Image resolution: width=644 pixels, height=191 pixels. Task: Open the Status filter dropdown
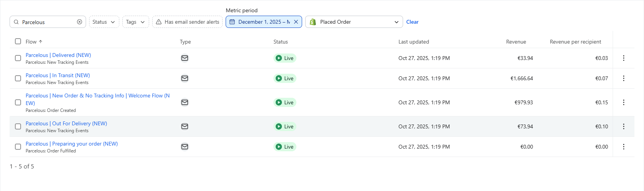[104, 22]
